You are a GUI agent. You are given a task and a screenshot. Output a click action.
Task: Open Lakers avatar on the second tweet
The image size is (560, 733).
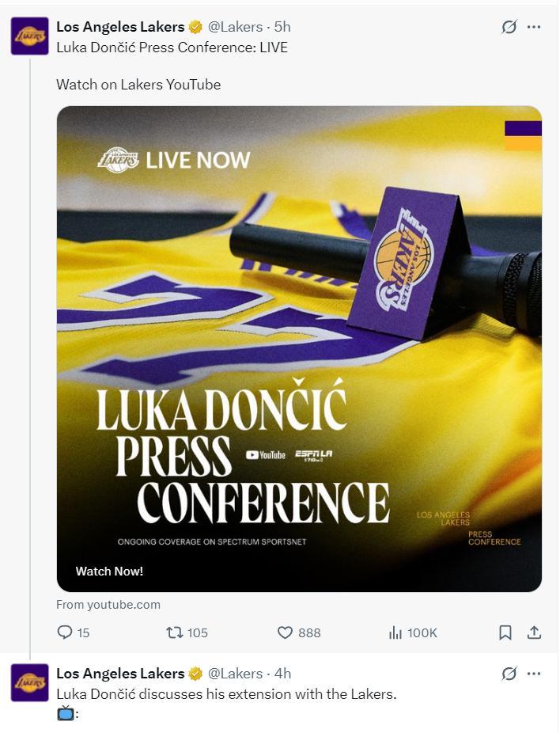(x=29, y=682)
